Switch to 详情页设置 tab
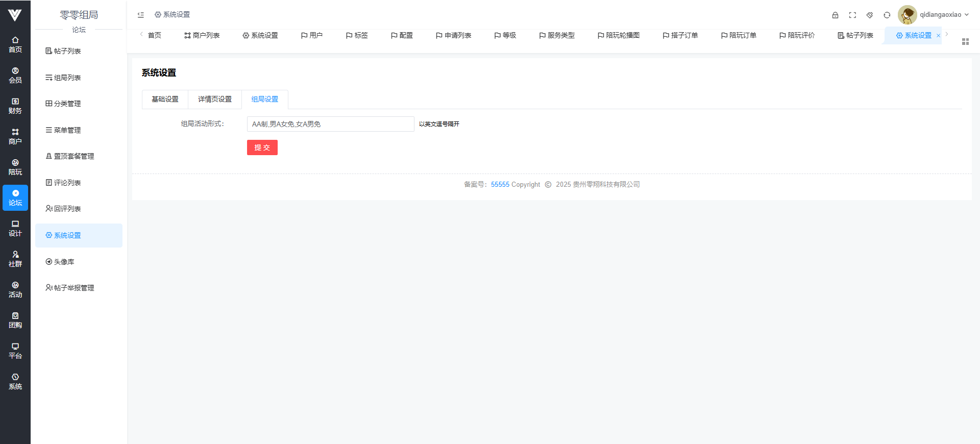 pyautogui.click(x=215, y=100)
